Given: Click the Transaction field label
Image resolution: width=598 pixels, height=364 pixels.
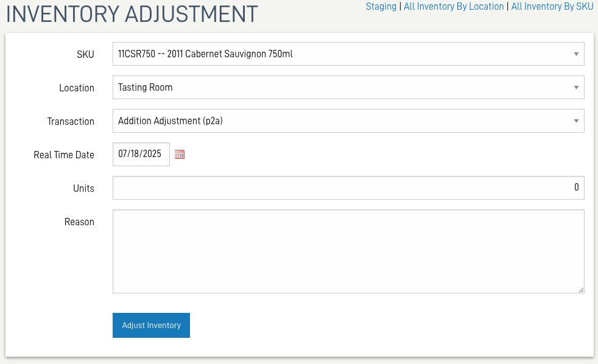Looking at the screenshot, I should click(x=71, y=122).
